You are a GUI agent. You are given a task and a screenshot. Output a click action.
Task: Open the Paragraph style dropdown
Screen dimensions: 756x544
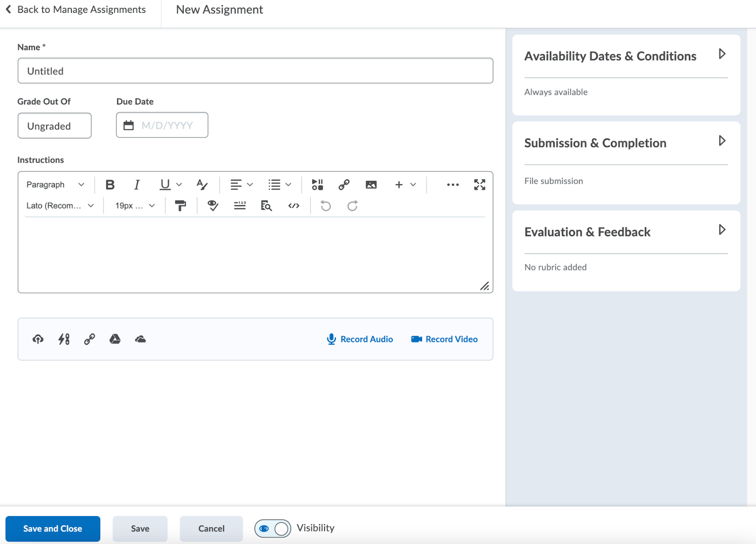pyautogui.click(x=54, y=184)
